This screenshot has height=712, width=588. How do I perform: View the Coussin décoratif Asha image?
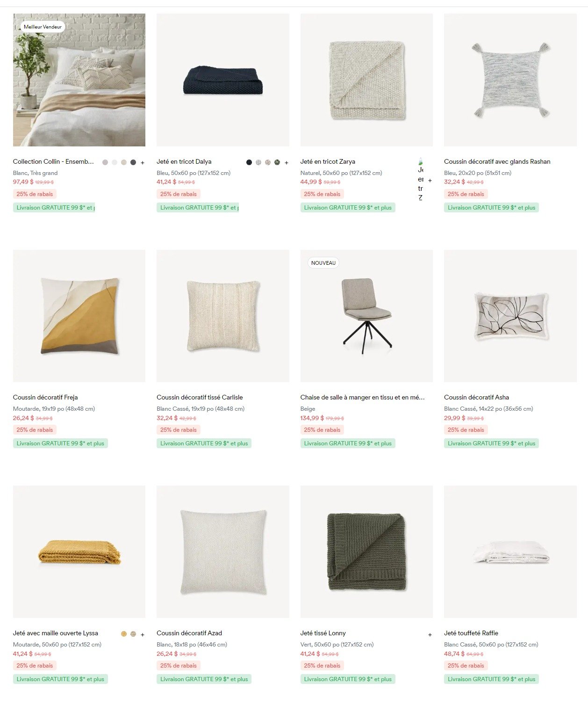point(510,316)
